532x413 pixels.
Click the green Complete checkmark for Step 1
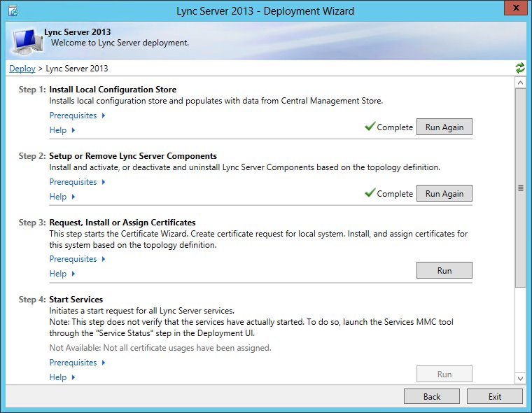(370, 127)
